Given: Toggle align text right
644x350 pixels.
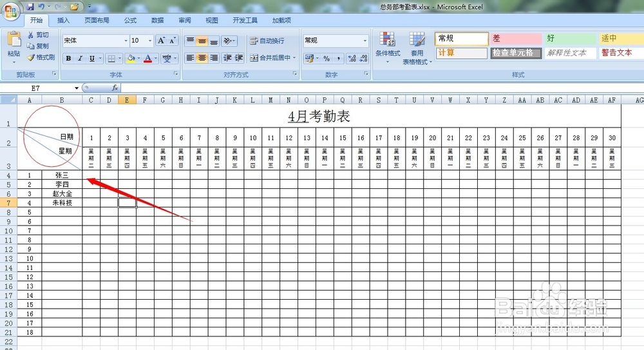Looking at the screenshot, I should (214, 58).
